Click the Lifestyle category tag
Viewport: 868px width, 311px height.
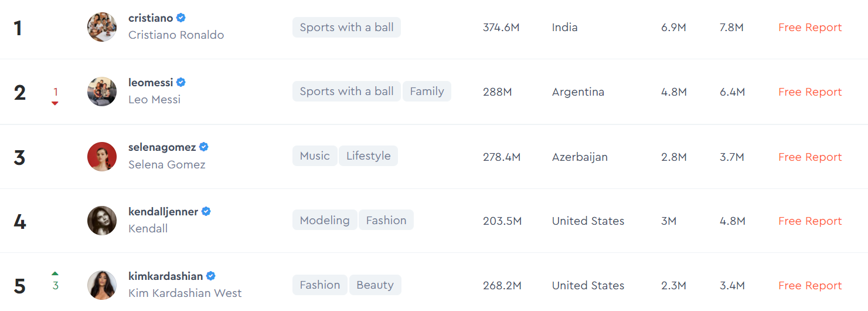(x=368, y=156)
